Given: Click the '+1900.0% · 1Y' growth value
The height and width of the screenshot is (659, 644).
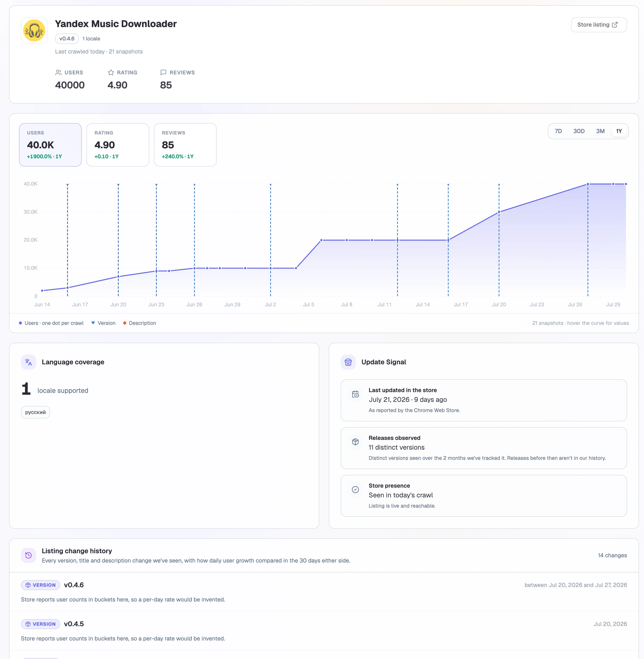Looking at the screenshot, I should (44, 156).
